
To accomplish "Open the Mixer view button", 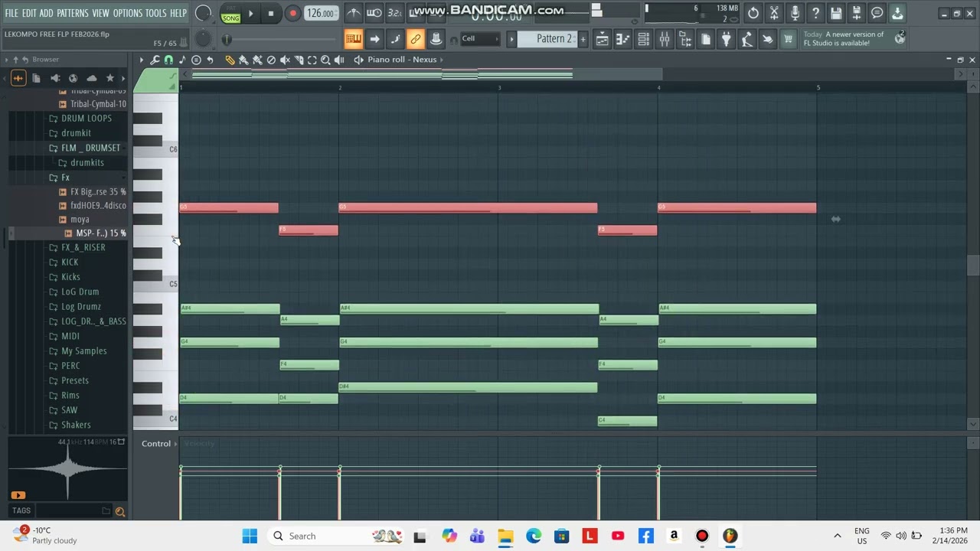I will (665, 39).
